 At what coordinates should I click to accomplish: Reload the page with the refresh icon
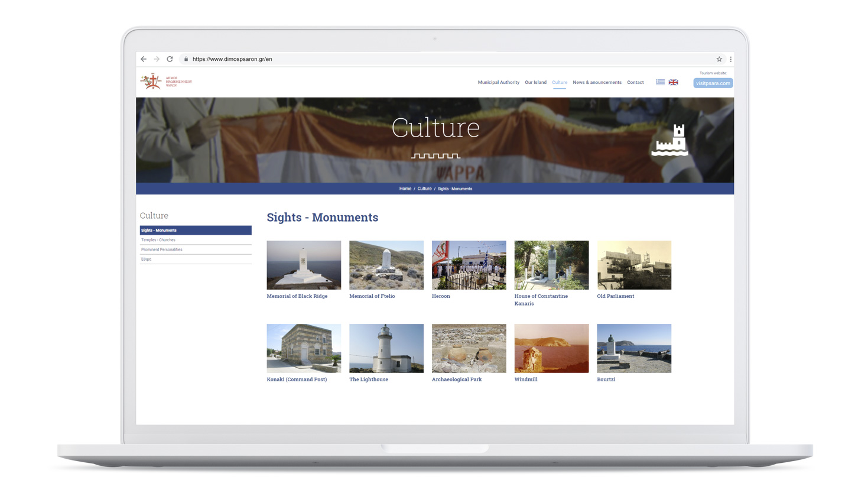pos(170,59)
